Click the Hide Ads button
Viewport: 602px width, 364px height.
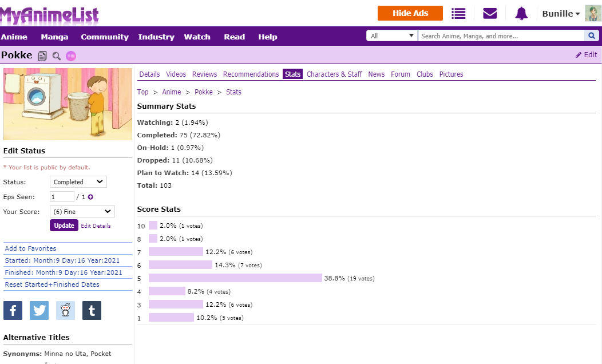[410, 13]
